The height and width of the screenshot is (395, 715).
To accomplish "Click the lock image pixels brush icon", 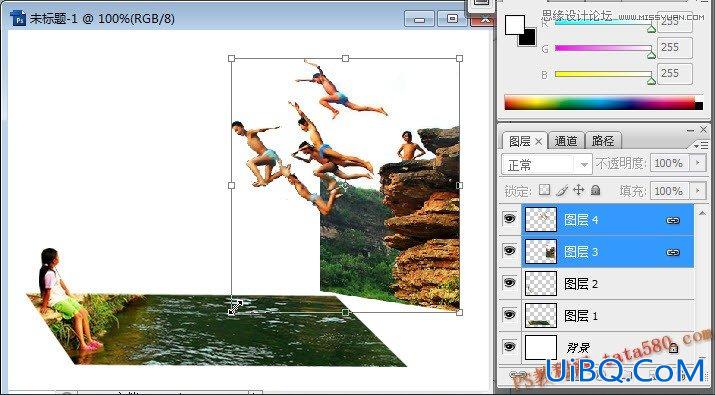I will pos(562,190).
